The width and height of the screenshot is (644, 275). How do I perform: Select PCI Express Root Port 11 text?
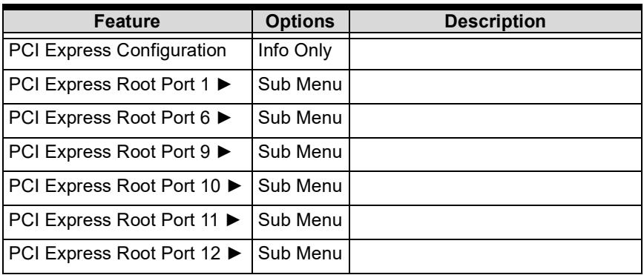pyautogui.click(x=114, y=220)
